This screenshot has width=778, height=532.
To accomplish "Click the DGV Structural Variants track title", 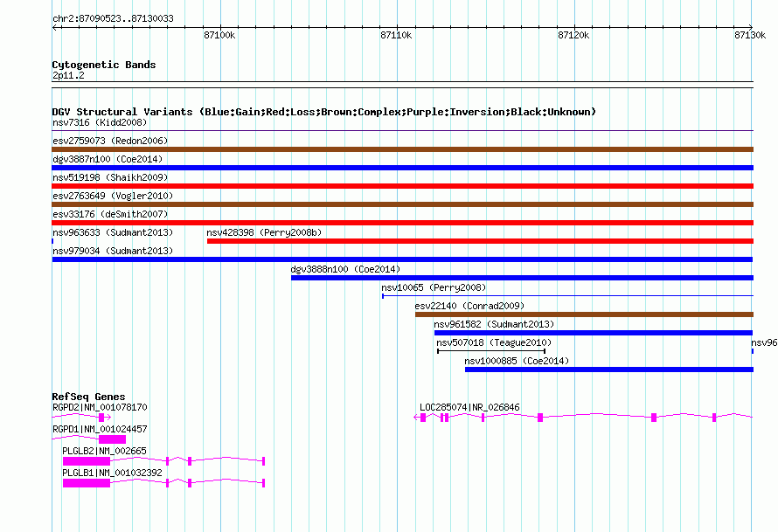I will [x=324, y=112].
